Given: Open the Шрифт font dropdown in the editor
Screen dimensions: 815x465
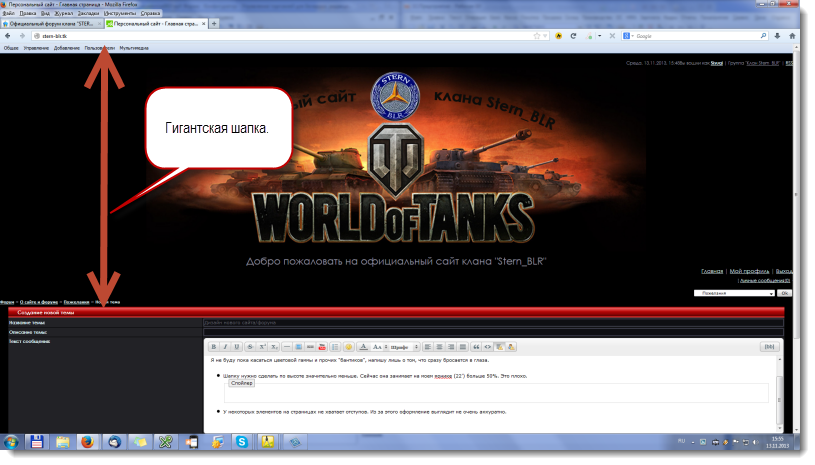Looking at the screenshot, I should click(404, 347).
